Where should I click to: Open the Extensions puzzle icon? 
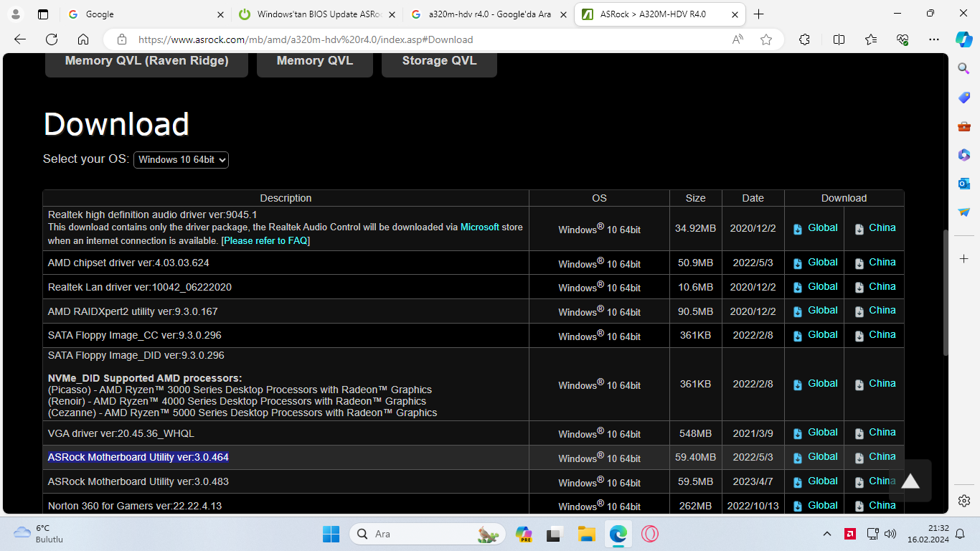pos(804,39)
